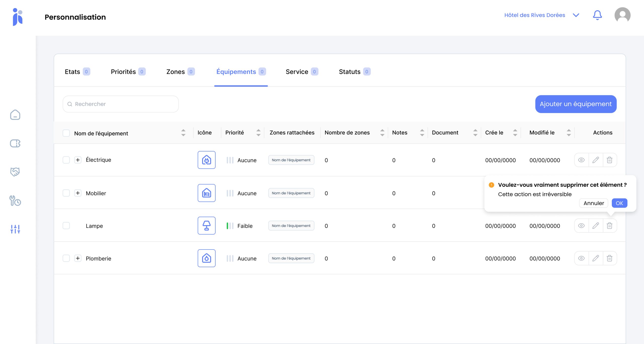This screenshot has height=344, width=644.
Task: Click the pencil edit icon for Électrique
Action: click(x=595, y=160)
